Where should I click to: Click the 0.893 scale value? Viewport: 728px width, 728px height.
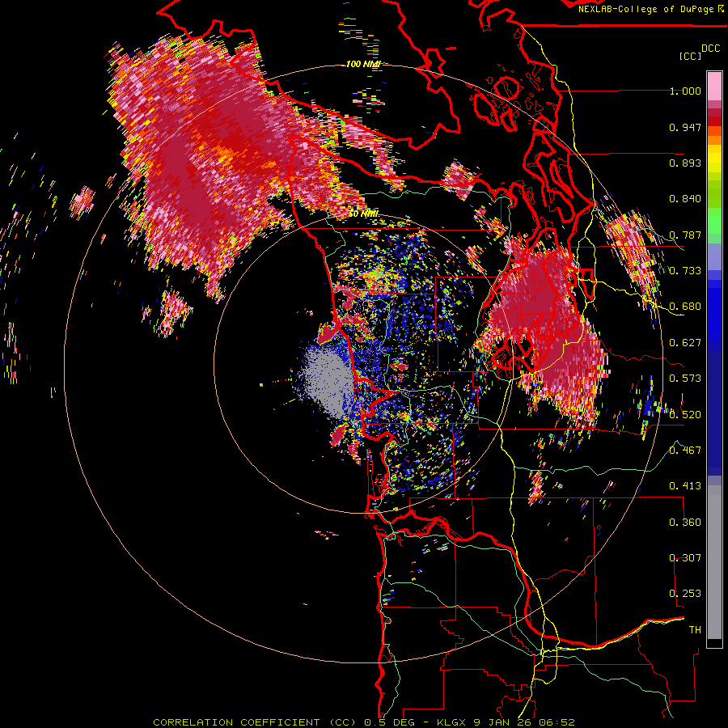(685, 163)
